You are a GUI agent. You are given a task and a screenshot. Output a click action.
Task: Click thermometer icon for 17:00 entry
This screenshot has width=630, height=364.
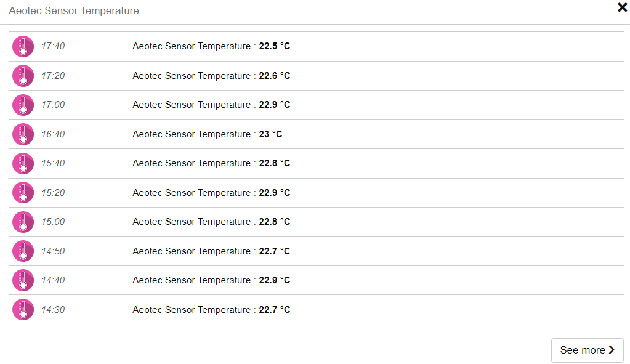click(23, 105)
